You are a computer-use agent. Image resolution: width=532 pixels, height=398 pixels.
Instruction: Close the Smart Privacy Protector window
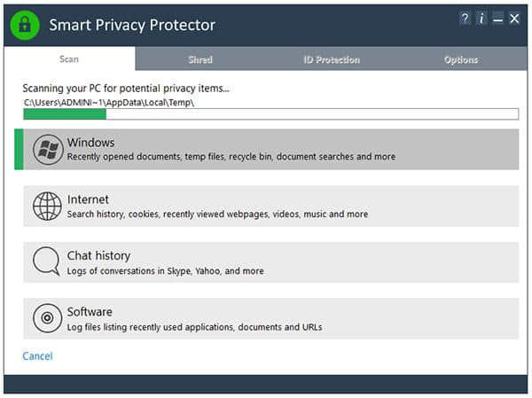tap(514, 19)
